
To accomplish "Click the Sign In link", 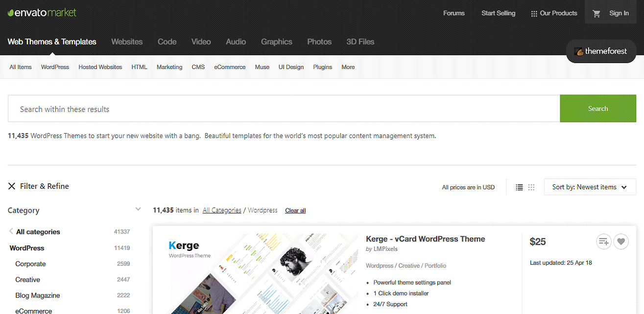I will pos(619,13).
